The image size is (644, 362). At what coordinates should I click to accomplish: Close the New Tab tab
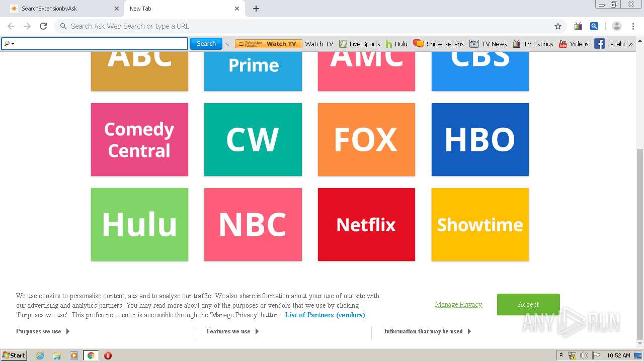point(237,9)
